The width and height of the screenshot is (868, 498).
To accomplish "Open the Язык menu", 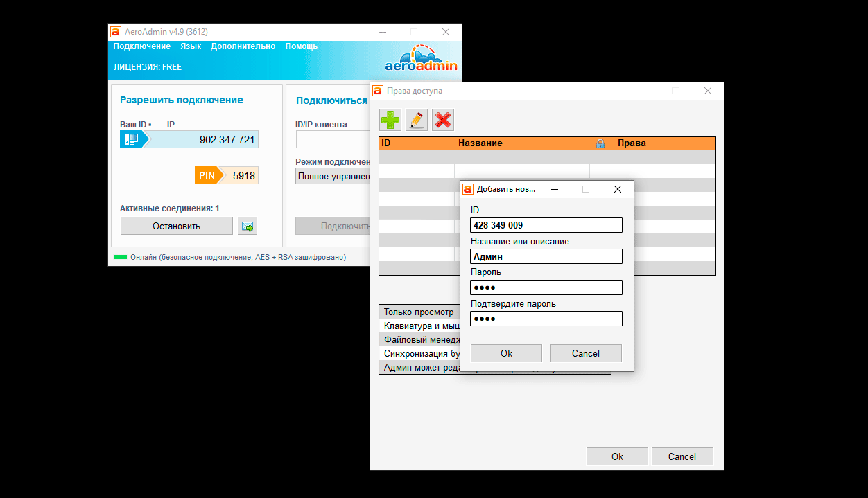I will (x=191, y=46).
